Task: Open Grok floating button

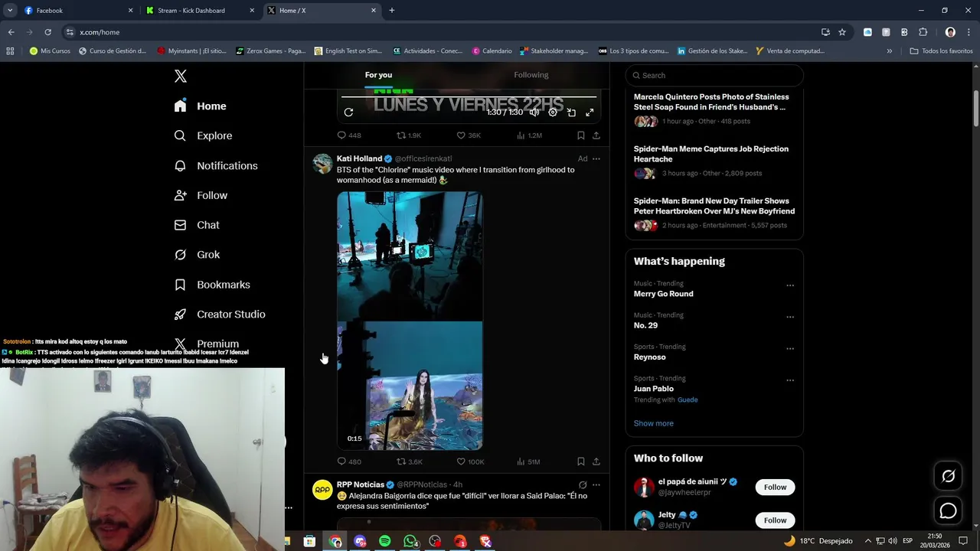Action: tap(948, 476)
